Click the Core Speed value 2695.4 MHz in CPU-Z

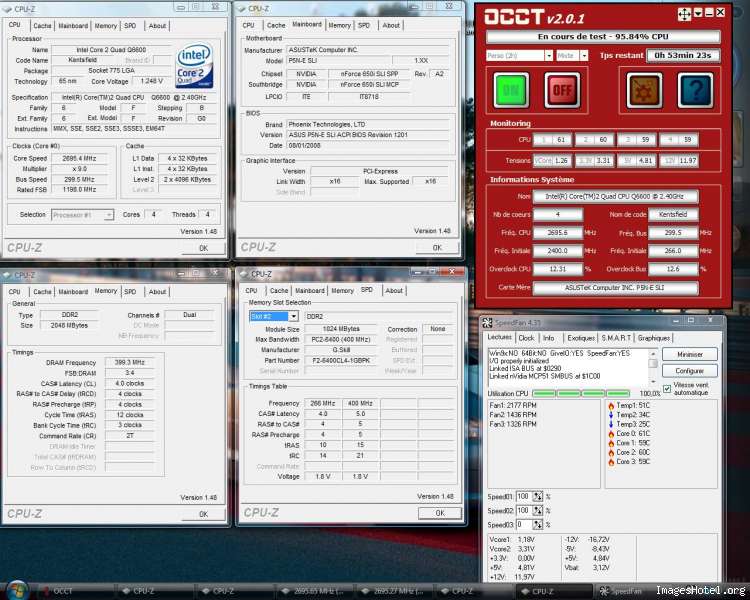79,158
